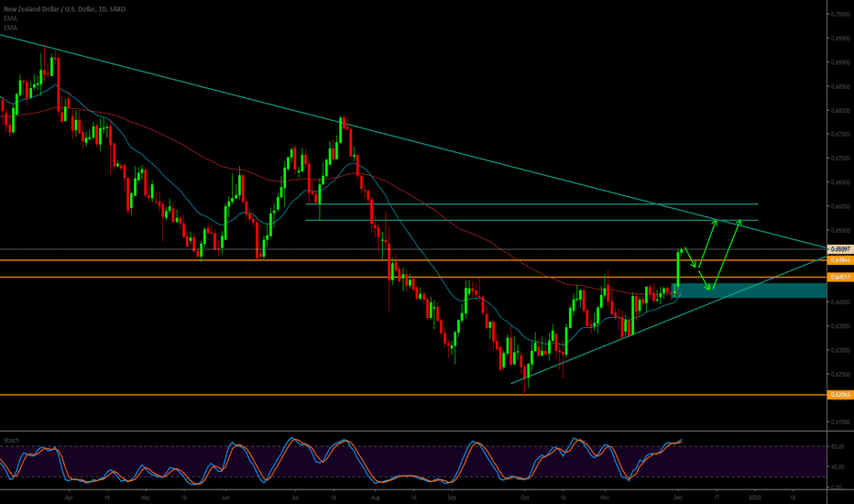Click the 0.65097 current price label
Screen dimensions: 854x504
point(839,248)
